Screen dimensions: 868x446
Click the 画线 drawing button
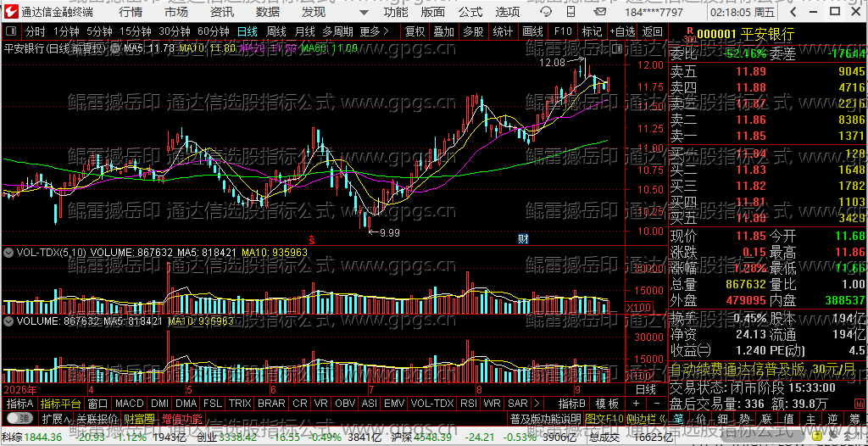click(532, 32)
